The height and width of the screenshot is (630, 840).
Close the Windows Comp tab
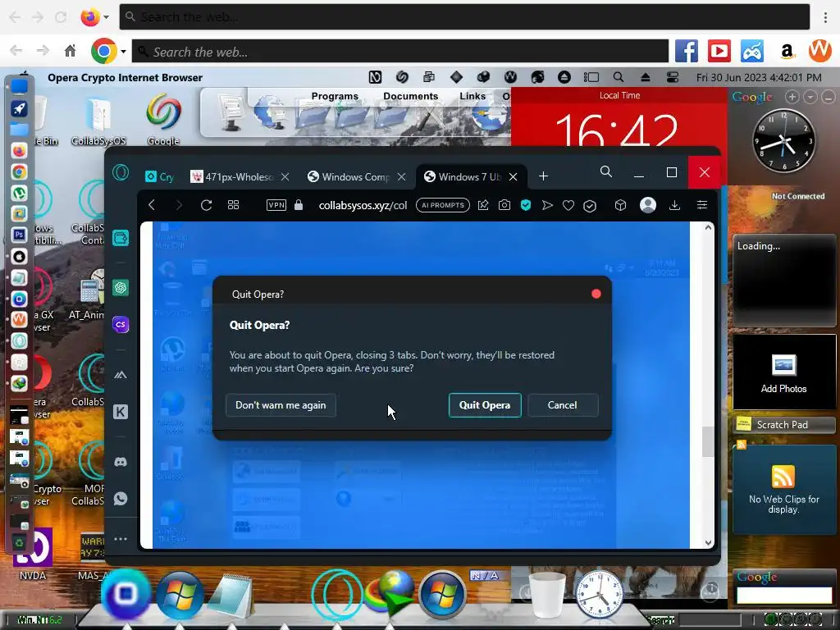401,177
